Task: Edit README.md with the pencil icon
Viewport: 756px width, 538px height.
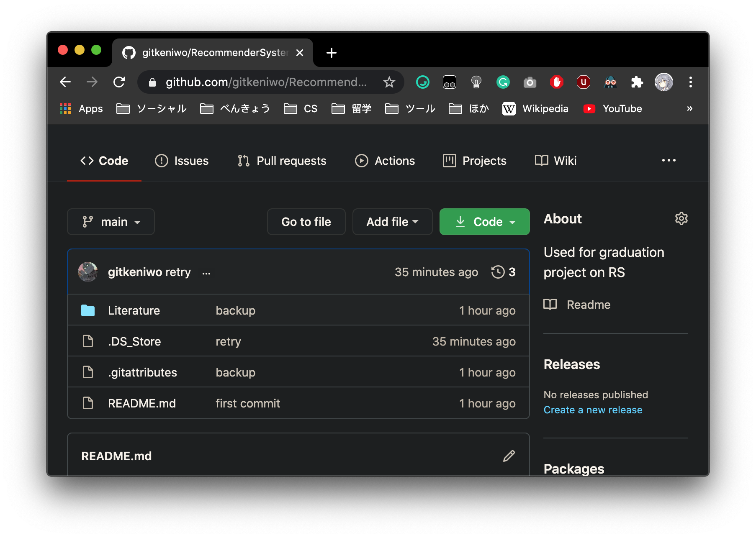Action: (x=509, y=456)
